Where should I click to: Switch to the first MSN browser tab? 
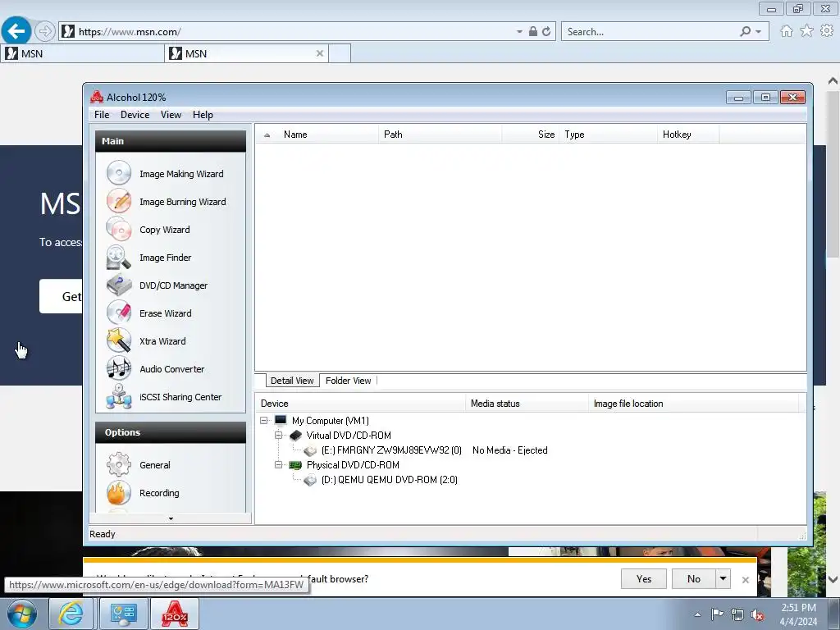tap(83, 53)
